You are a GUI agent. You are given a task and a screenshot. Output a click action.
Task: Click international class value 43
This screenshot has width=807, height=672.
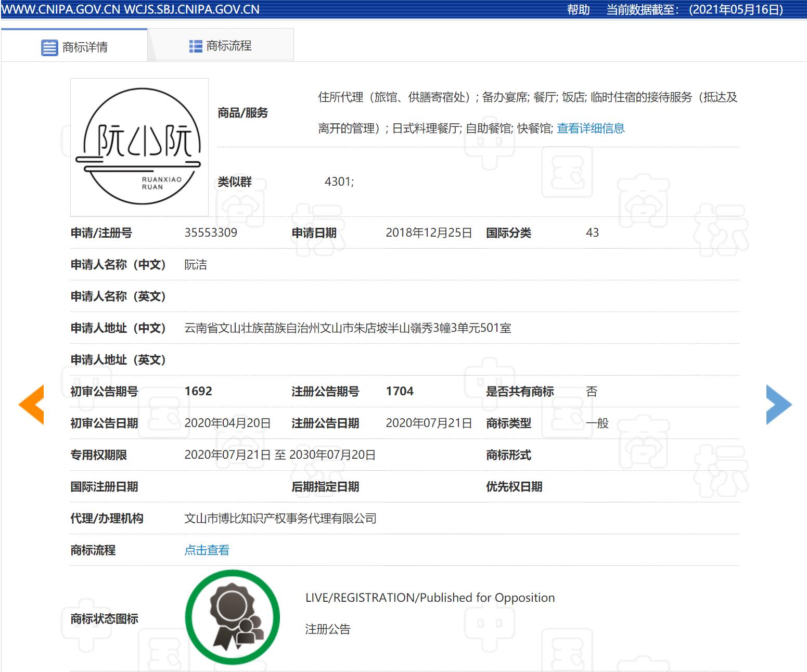(592, 232)
